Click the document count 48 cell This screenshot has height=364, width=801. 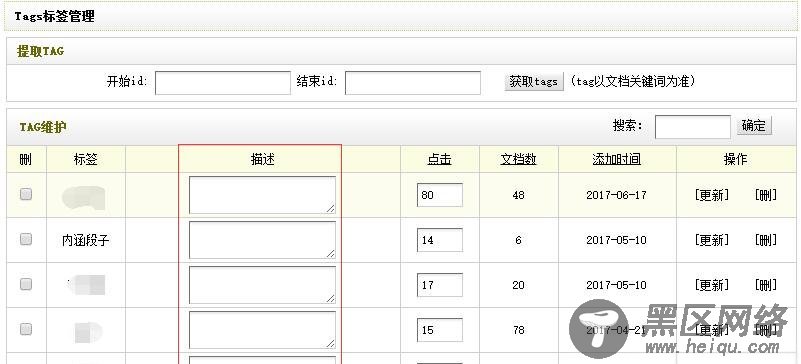pyautogui.click(x=519, y=195)
